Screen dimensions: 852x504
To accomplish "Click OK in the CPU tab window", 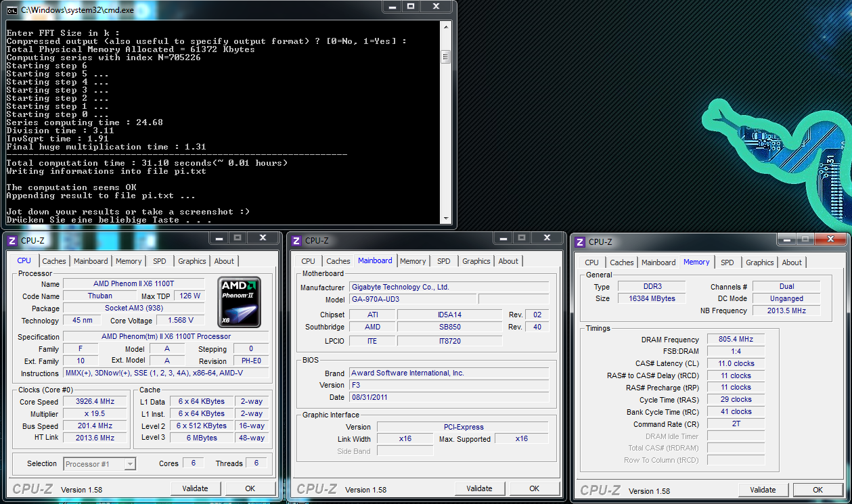I will tap(250, 488).
